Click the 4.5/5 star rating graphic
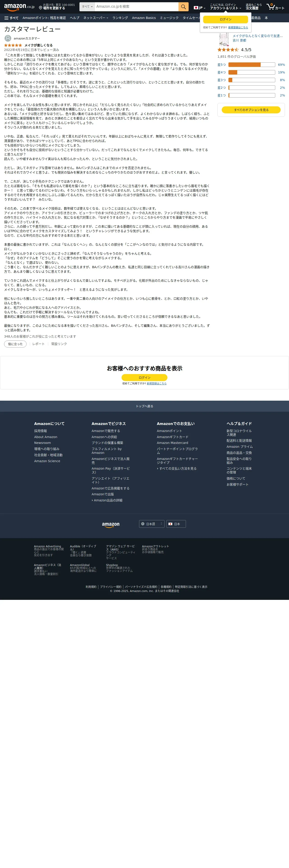This screenshot has height=868, width=289. 228,50
